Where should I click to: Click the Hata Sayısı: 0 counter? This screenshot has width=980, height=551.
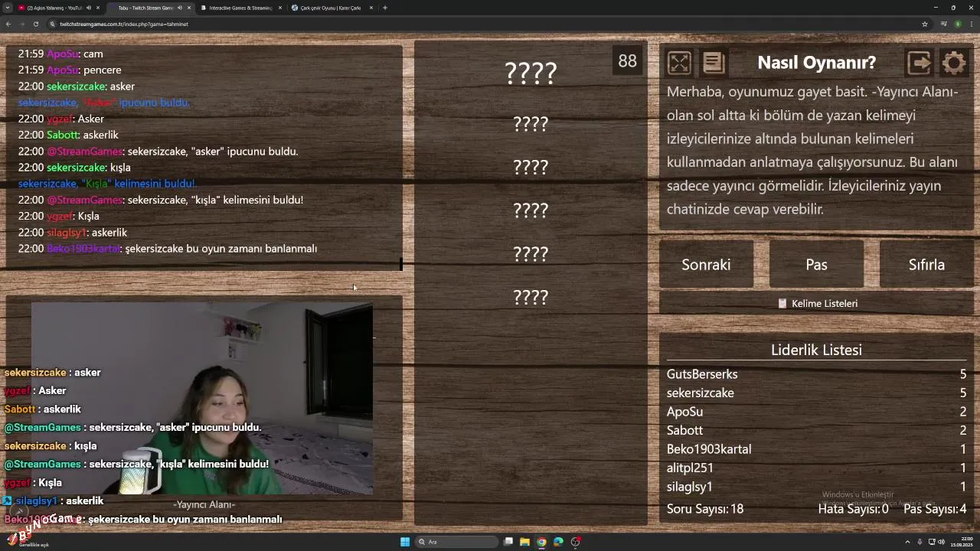pos(853,509)
